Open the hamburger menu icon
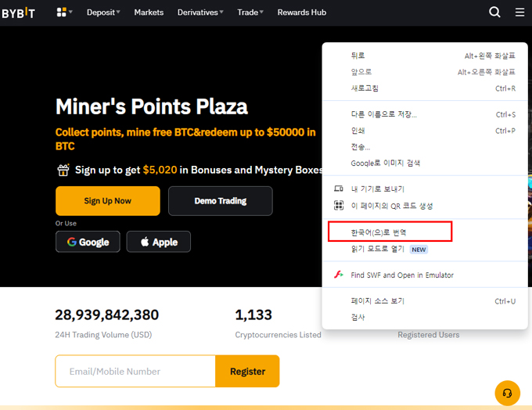This screenshot has height=410, width=532. [x=519, y=13]
